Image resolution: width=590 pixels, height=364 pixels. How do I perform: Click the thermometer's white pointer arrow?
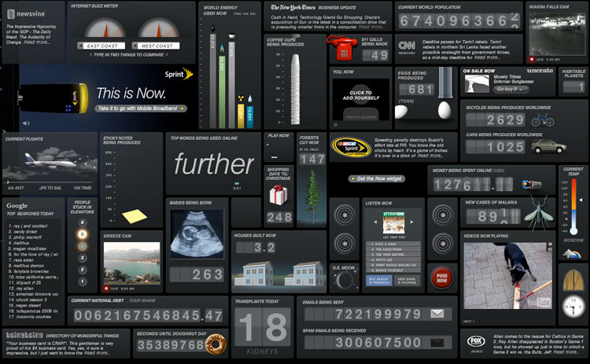581,200
